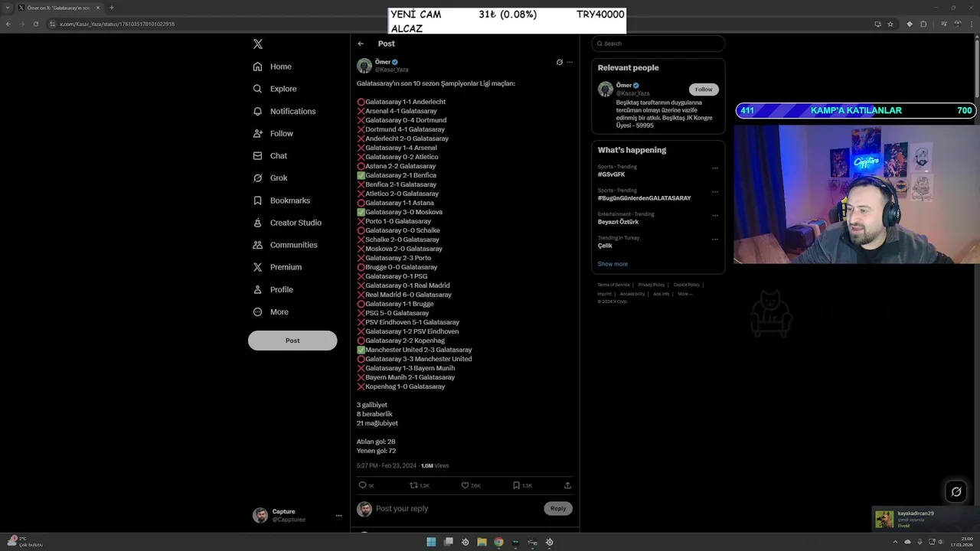Close the 'Ömer on X' tab

pos(98,8)
